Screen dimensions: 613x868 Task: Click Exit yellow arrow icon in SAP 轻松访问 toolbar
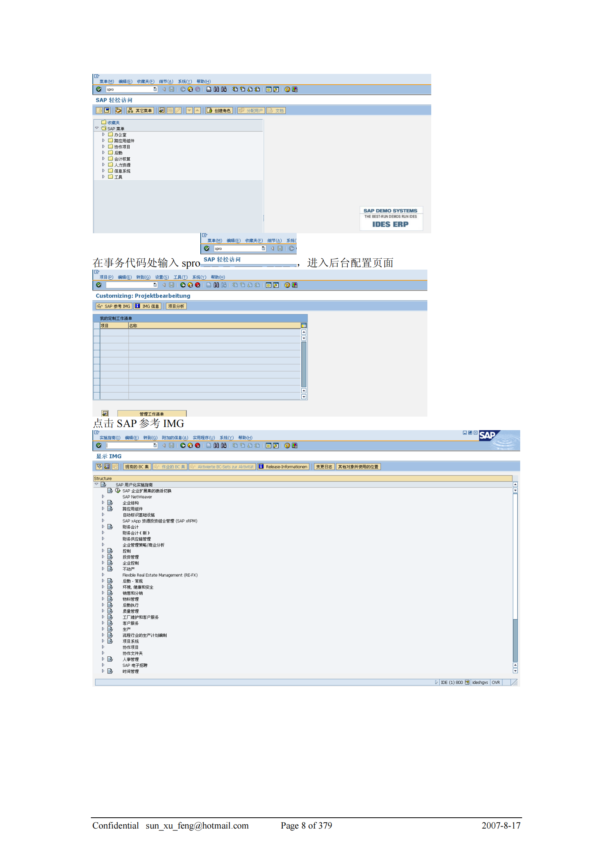click(x=190, y=89)
